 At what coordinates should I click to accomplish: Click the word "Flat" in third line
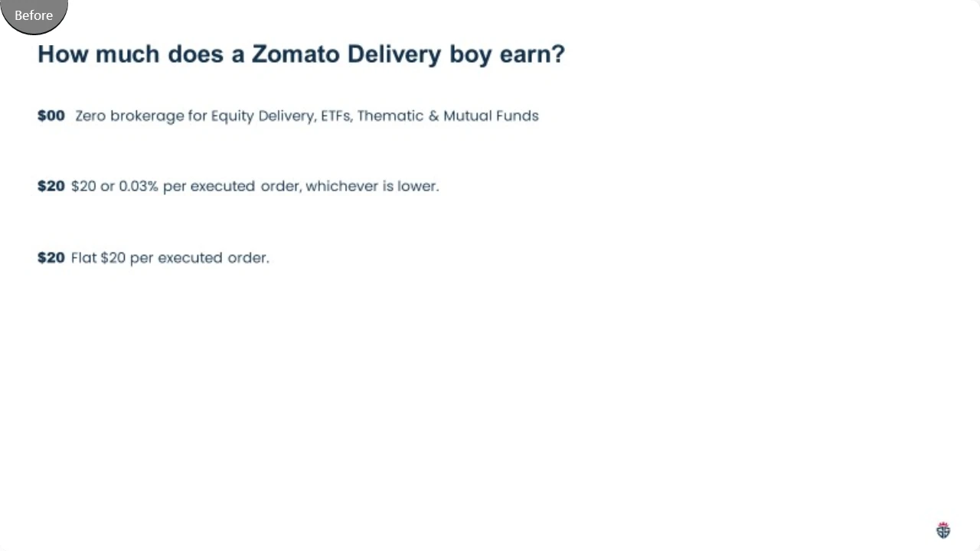(x=84, y=257)
